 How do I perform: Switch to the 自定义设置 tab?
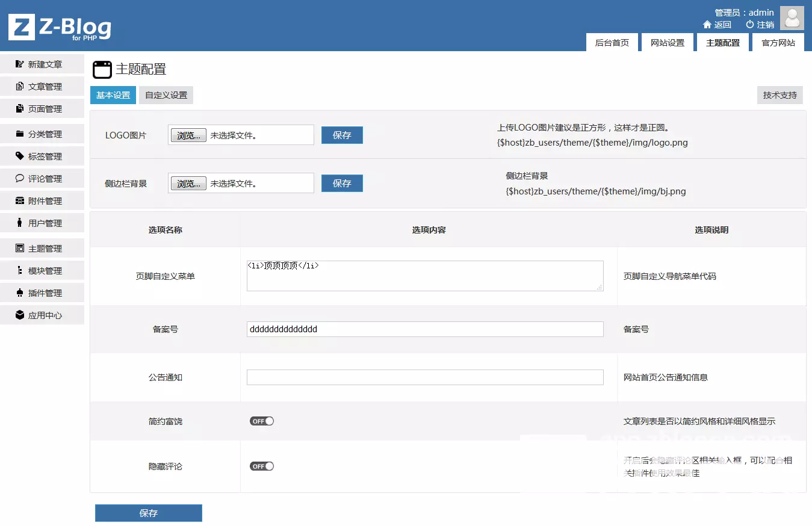166,94
